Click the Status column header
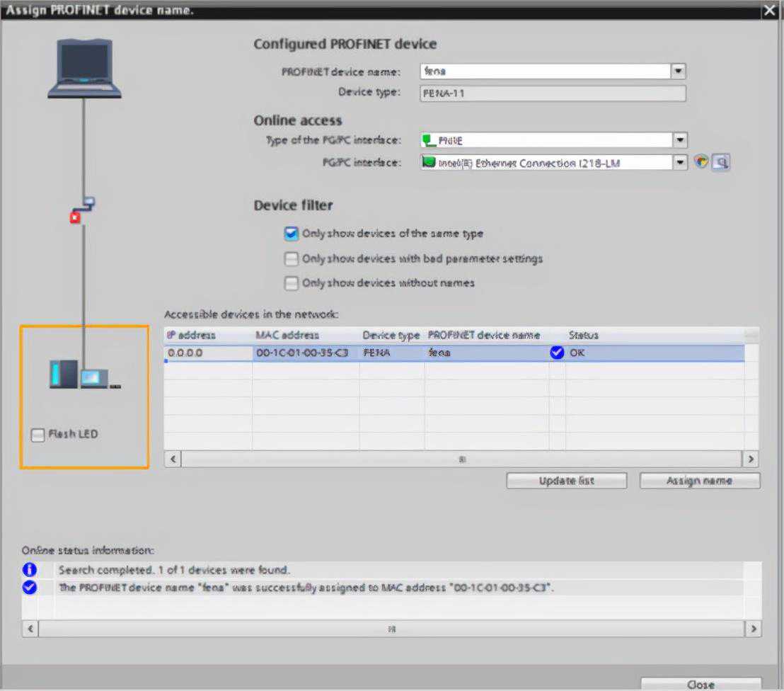 pos(584,335)
